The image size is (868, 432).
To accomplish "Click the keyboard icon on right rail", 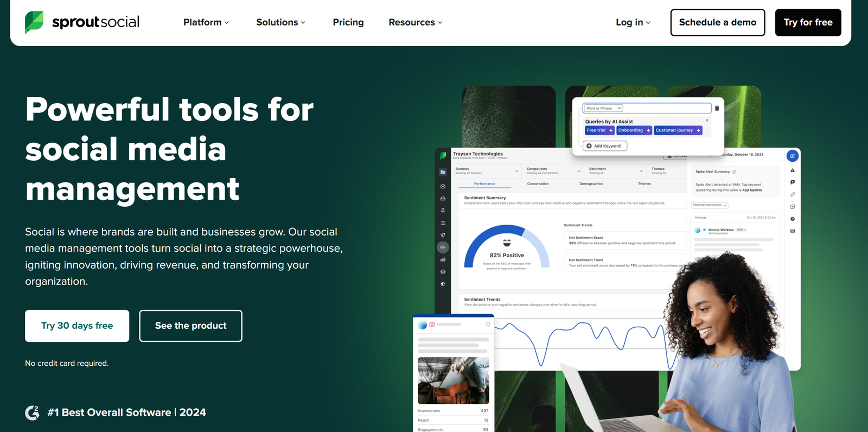I will [x=793, y=231].
